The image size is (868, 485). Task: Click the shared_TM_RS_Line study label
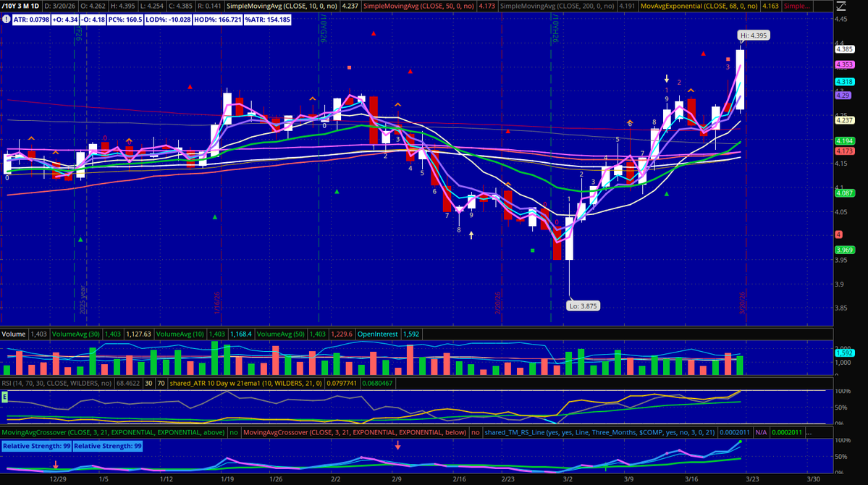(x=600, y=432)
